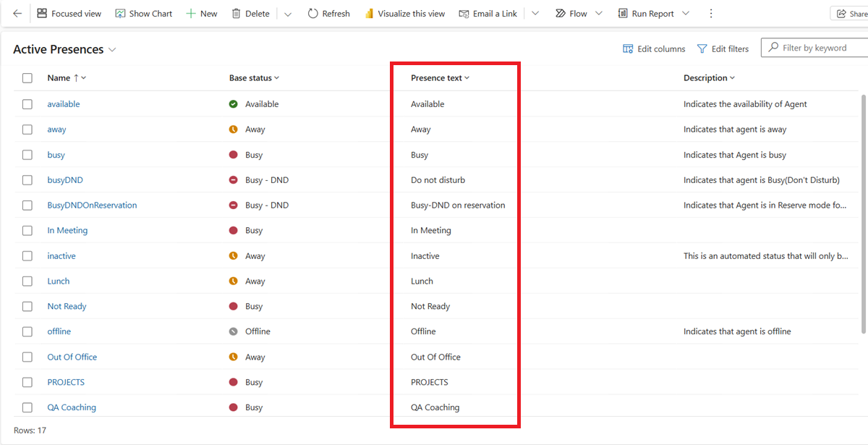The height and width of the screenshot is (445, 868).
Task: Sort by the Name column header
Action: point(67,78)
